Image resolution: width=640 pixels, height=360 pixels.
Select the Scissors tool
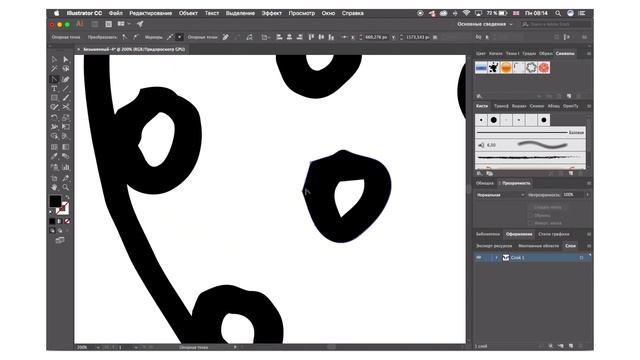pyautogui.click(x=65, y=107)
